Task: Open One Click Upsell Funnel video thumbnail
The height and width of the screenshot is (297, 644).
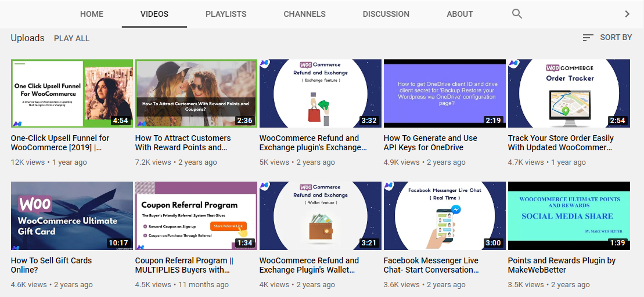Action: click(x=72, y=93)
